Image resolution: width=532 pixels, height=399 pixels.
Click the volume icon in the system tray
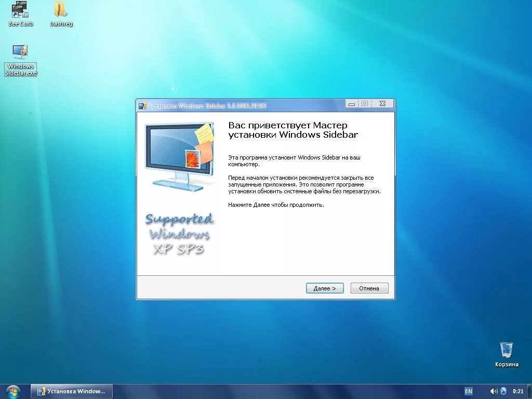(494, 391)
